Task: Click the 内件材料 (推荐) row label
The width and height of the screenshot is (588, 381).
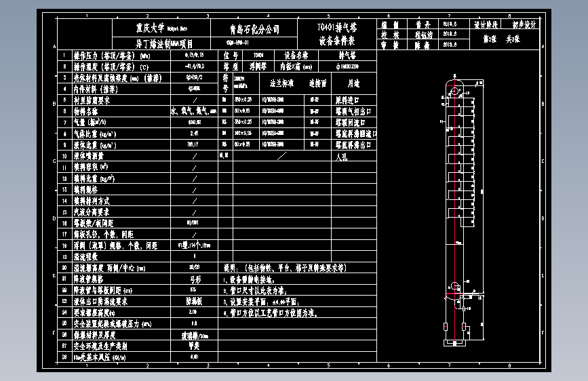Action: tap(96, 89)
